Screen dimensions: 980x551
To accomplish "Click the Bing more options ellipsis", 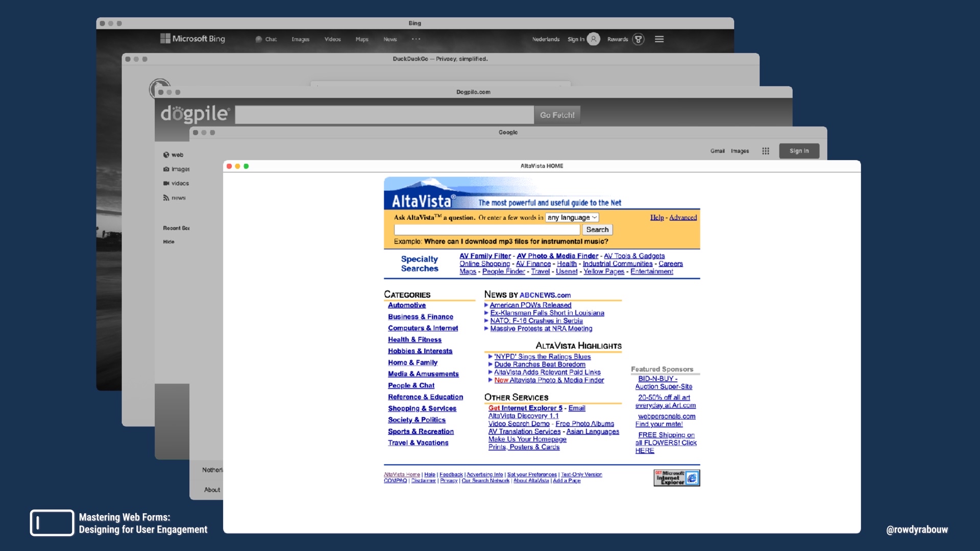I will (416, 39).
